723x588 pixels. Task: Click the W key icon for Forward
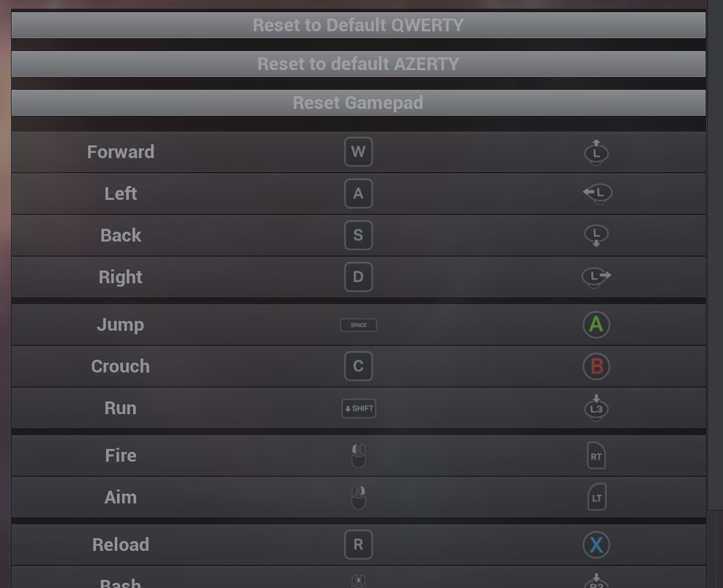[358, 152]
